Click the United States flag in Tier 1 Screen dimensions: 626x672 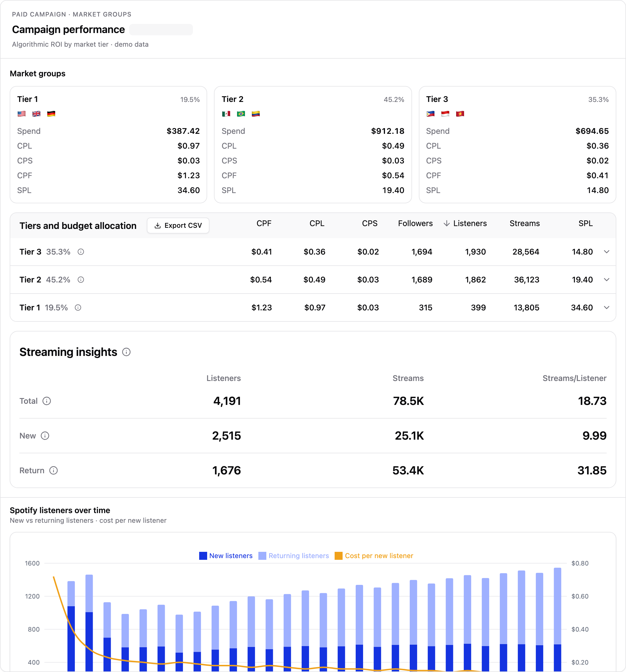(22, 114)
